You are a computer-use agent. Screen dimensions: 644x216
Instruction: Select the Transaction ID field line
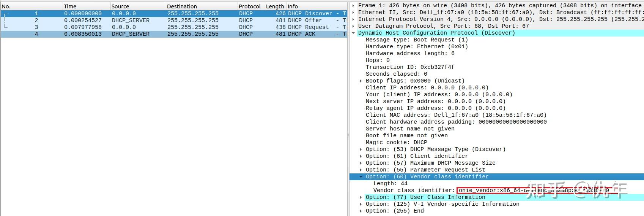(410, 67)
